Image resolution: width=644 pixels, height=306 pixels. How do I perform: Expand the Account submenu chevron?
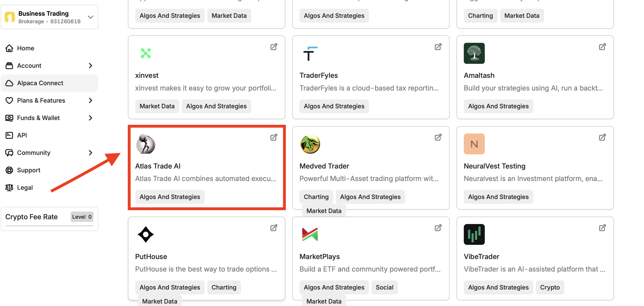click(x=90, y=66)
